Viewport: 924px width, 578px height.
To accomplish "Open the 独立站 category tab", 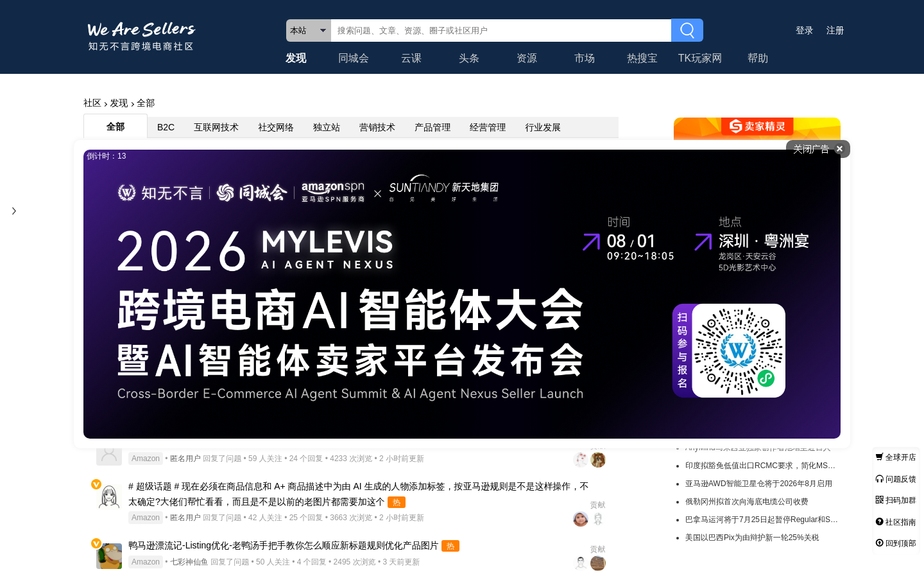I will [x=327, y=127].
